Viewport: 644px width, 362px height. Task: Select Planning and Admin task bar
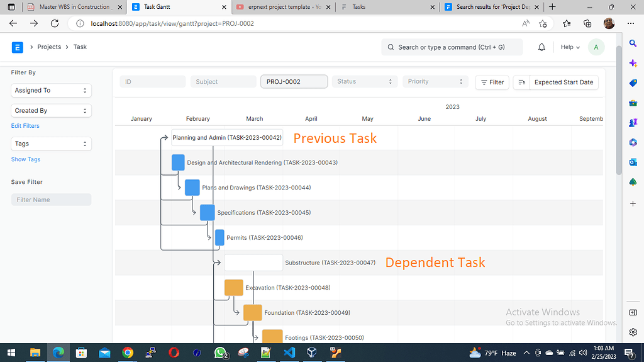click(227, 138)
